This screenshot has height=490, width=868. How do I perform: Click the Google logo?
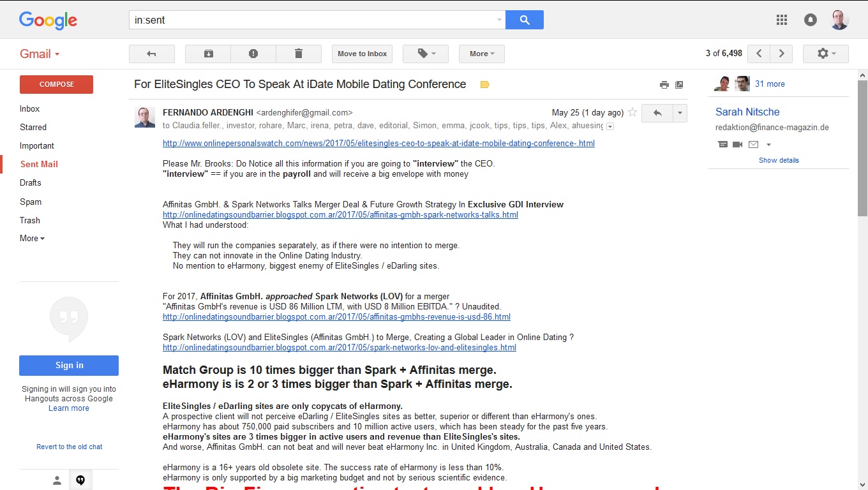48,21
